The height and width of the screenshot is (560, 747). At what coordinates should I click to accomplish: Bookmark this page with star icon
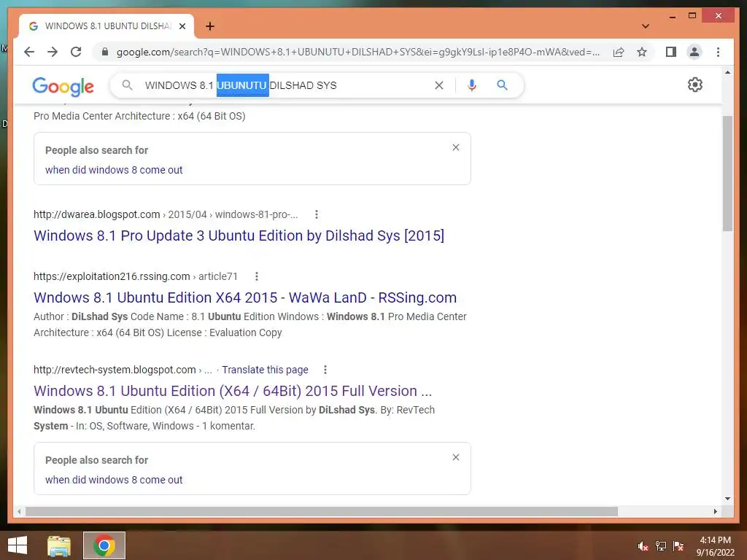[x=642, y=52]
